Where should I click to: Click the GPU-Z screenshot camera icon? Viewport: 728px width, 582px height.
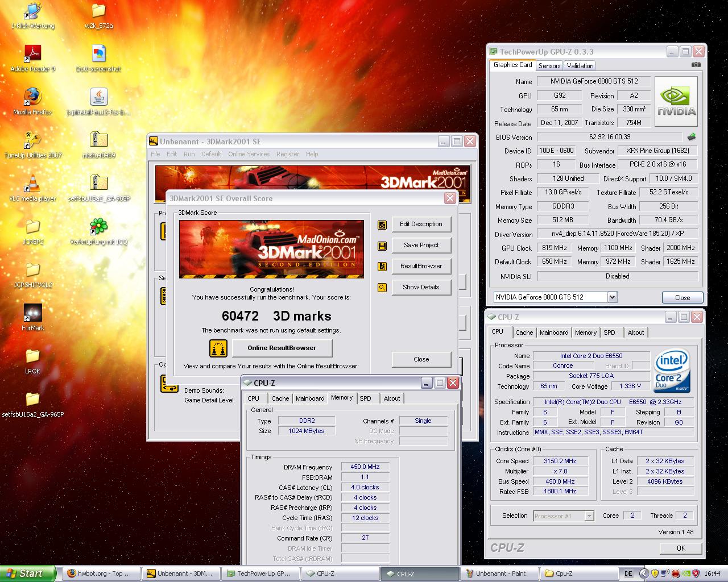696,65
